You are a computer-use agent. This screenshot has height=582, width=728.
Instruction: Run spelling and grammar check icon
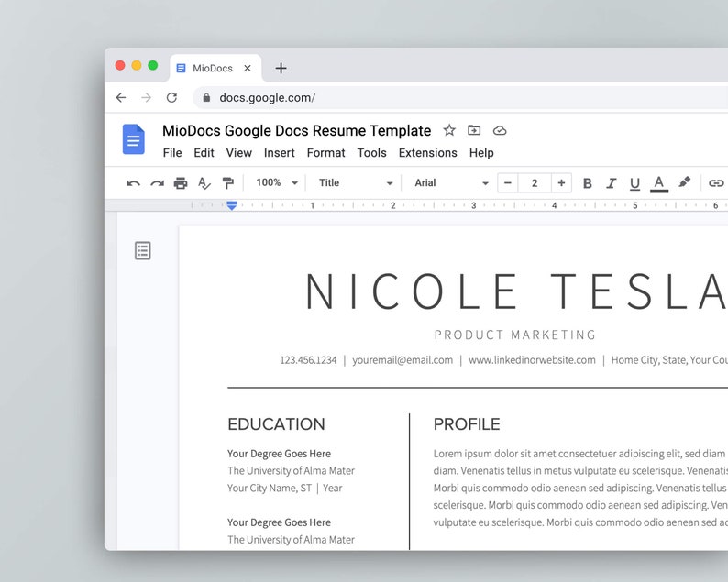204,183
